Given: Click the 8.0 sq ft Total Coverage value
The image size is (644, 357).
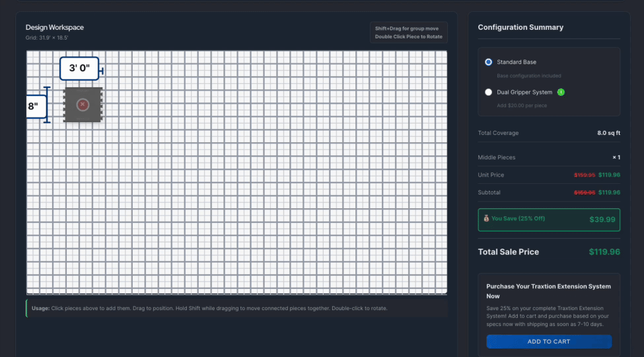Looking at the screenshot, I should (x=608, y=133).
